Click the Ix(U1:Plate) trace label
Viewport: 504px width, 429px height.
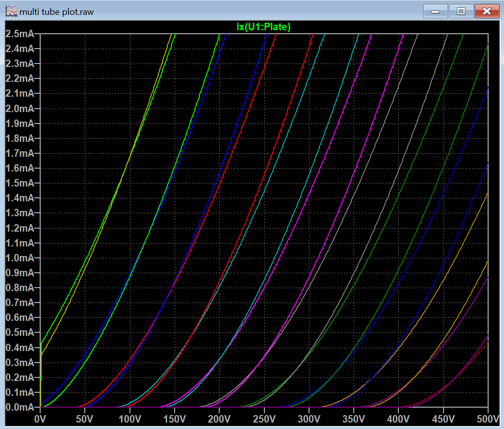pyautogui.click(x=263, y=27)
